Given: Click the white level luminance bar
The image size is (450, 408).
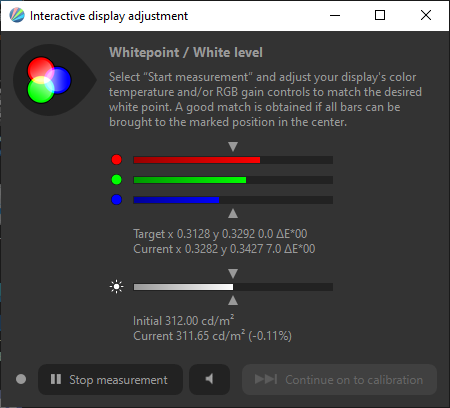Looking at the screenshot, I should (233, 287).
